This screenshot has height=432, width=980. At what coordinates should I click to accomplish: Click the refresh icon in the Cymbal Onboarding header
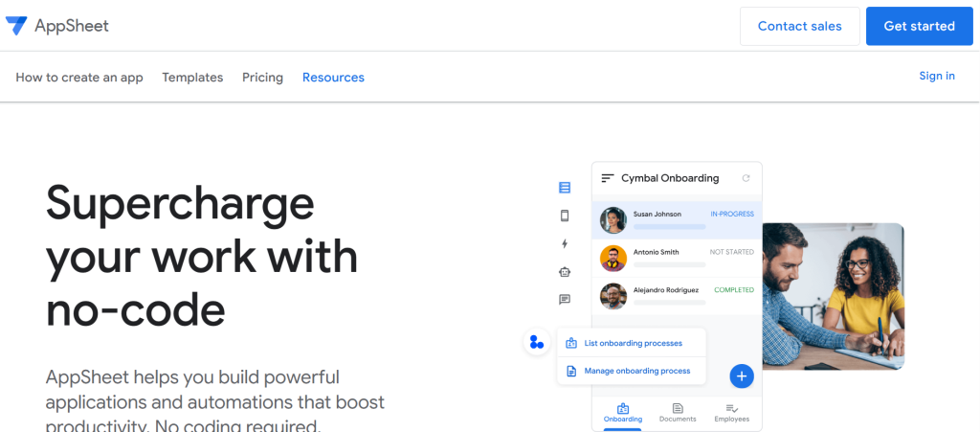point(746,178)
